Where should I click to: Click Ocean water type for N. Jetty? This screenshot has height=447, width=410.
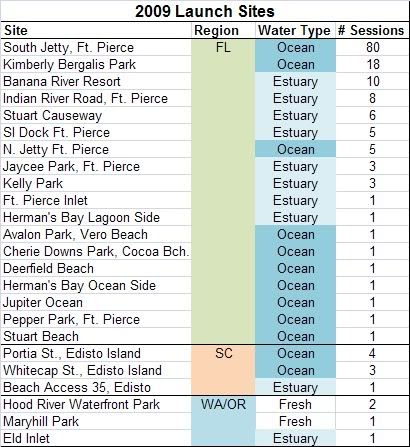pos(295,149)
